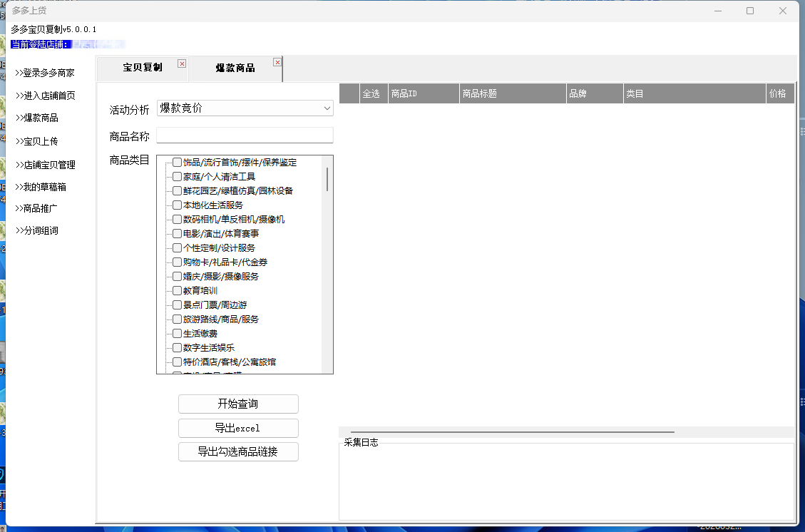Select the 爆款商品 tab
Image resolution: width=805 pixels, height=532 pixels.
point(235,68)
